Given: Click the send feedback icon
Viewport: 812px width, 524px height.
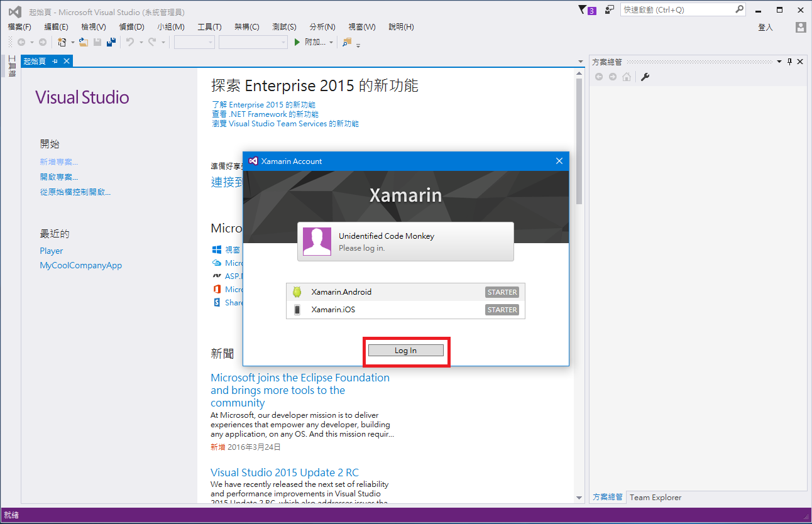Looking at the screenshot, I should click(x=610, y=10).
